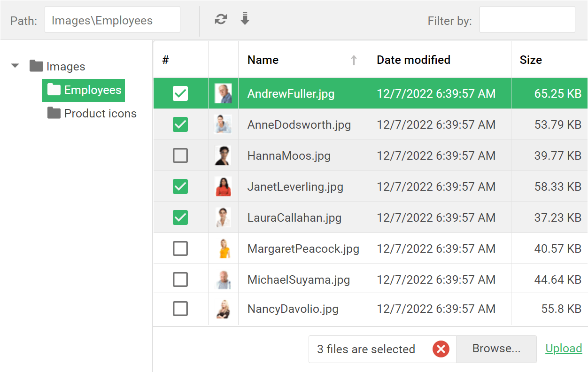The image size is (588, 372).
Task: Select the Employees folder in tree
Action: 93,90
